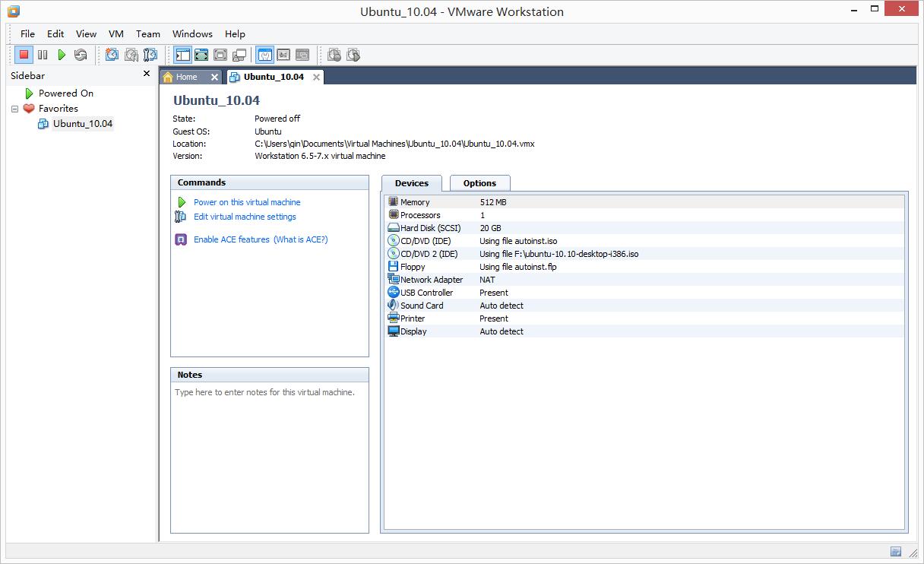
Task: Select the USB Controller row
Action: 645,293
